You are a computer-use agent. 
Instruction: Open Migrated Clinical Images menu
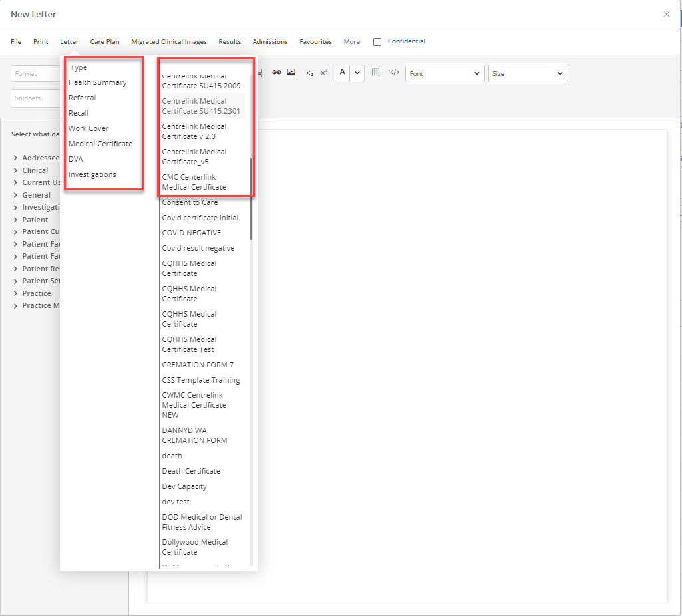pos(169,42)
